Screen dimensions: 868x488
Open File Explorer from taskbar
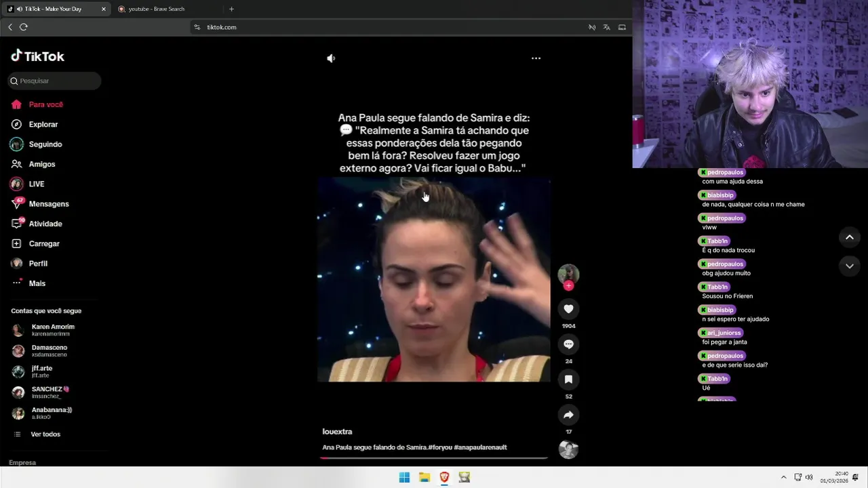pyautogui.click(x=425, y=477)
